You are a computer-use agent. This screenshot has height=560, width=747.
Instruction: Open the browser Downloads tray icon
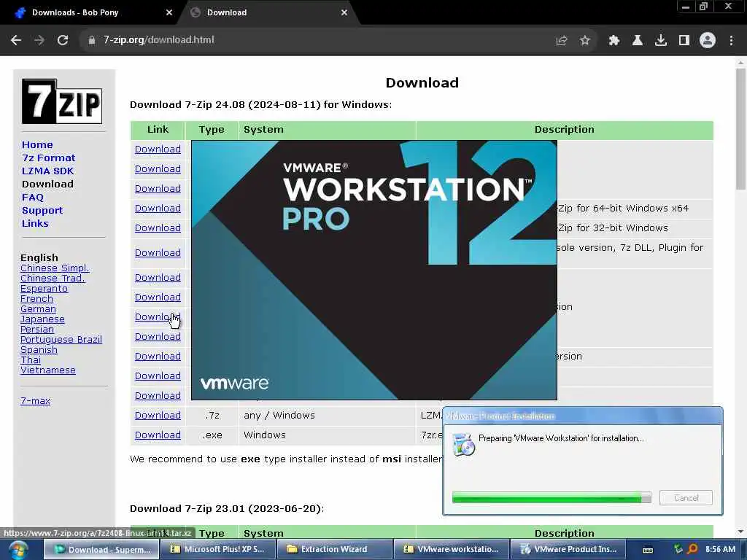[x=661, y=41]
